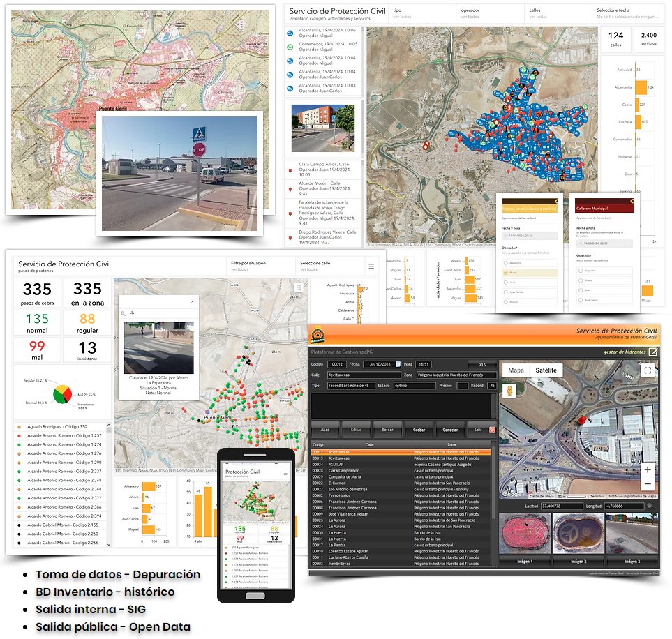
Task: Open the Seleccione calle dropdown
Action: [330, 266]
